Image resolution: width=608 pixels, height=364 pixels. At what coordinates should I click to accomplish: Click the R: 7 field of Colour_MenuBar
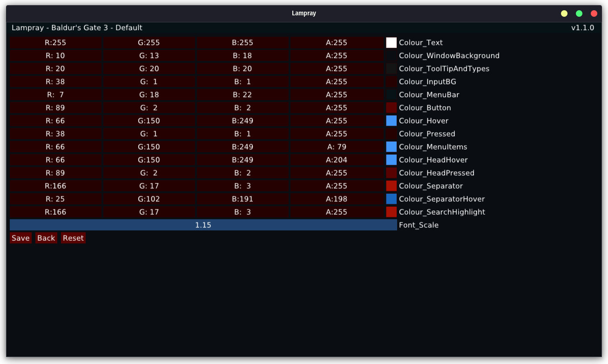tap(55, 94)
